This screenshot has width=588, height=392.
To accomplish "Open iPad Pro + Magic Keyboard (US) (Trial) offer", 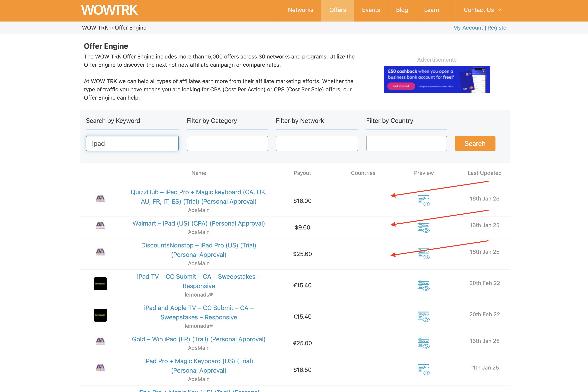I will (x=199, y=366).
